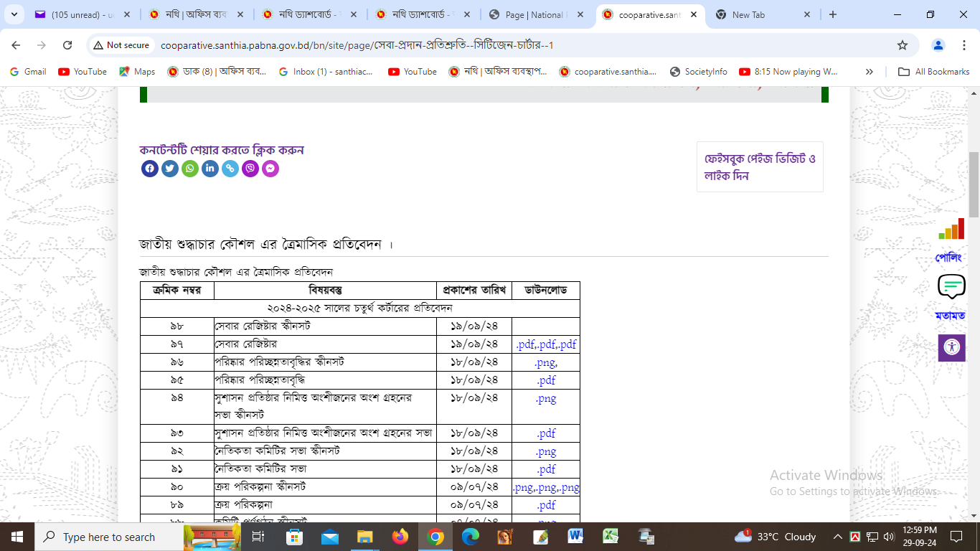Download the .pdf for row ৯৫
This screenshot has width=980, height=551.
546,380
